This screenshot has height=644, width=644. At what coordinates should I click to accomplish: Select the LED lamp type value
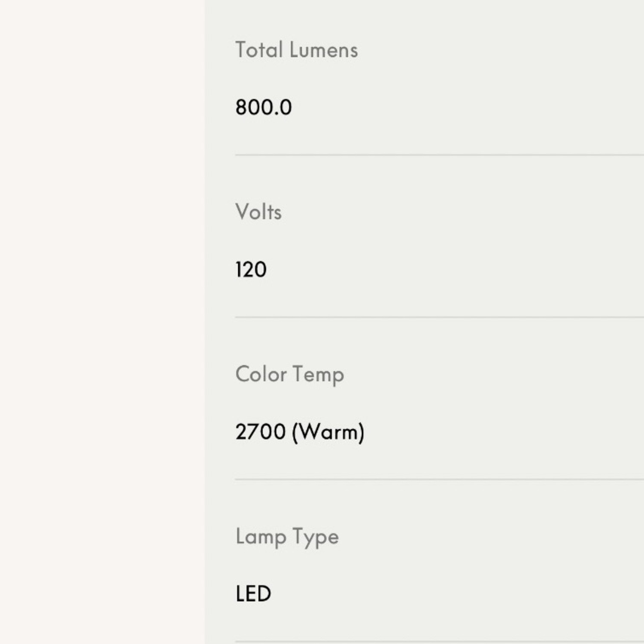(x=253, y=594)
